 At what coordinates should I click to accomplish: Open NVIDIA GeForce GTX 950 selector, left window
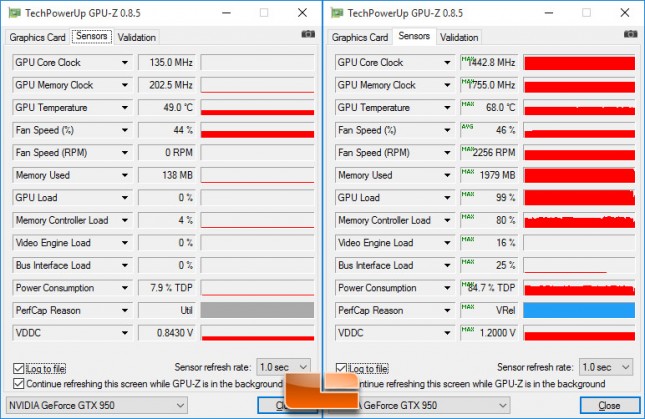click(97, 405)
